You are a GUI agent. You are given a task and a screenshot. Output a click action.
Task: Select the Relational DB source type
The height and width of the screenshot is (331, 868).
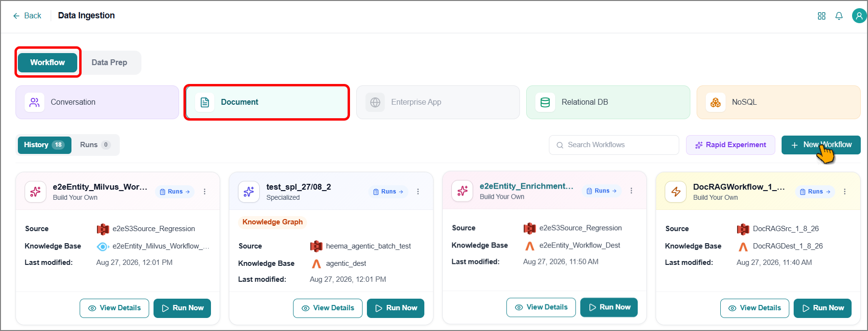pyautogui.click(x=608, y=102)
